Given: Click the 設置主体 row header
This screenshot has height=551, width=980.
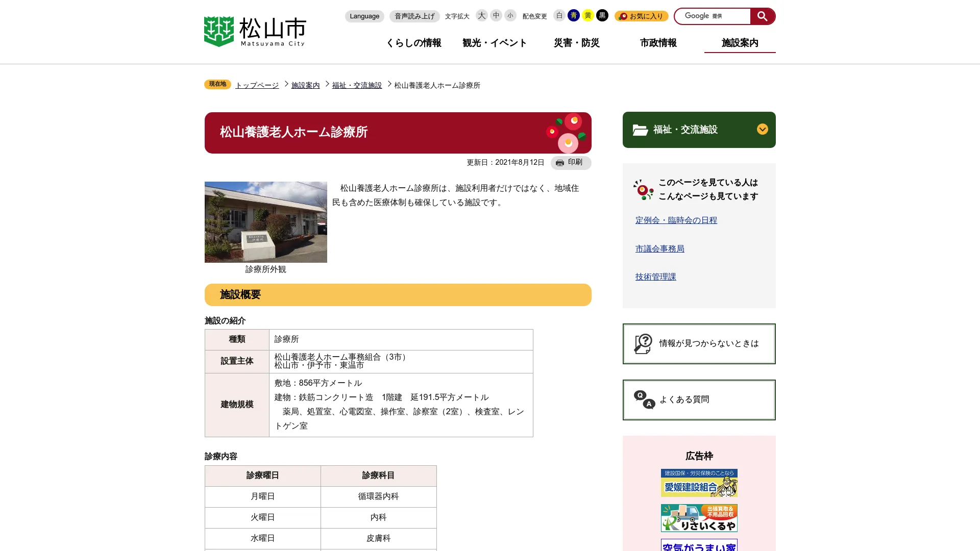Looking at the screenshot, I should (x=237, y=361).
